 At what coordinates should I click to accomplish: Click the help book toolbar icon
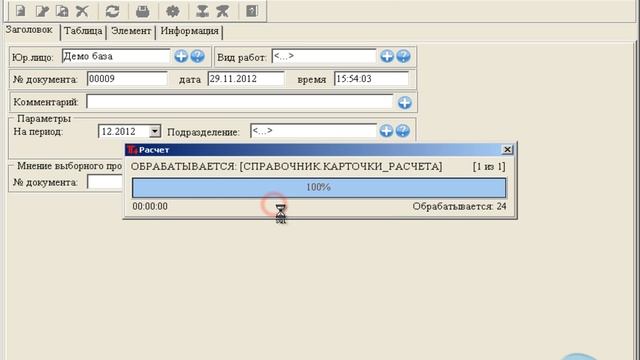click(x=252, y=11)
